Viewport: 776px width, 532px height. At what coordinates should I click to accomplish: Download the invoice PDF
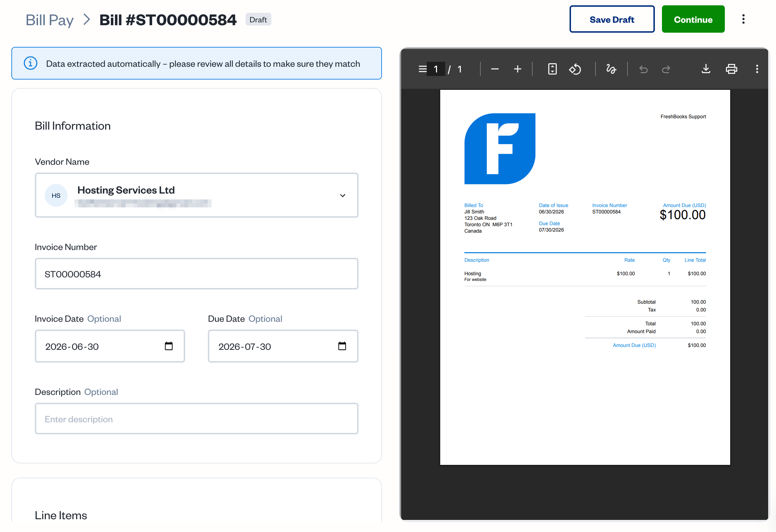pos(706,69)
